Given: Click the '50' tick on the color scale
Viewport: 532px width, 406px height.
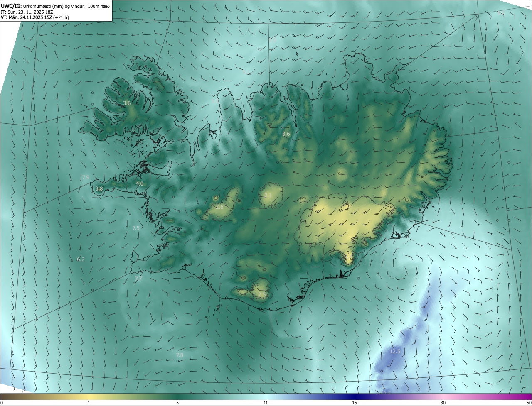Looking at the screenshot, I should (x=529, y=403).
